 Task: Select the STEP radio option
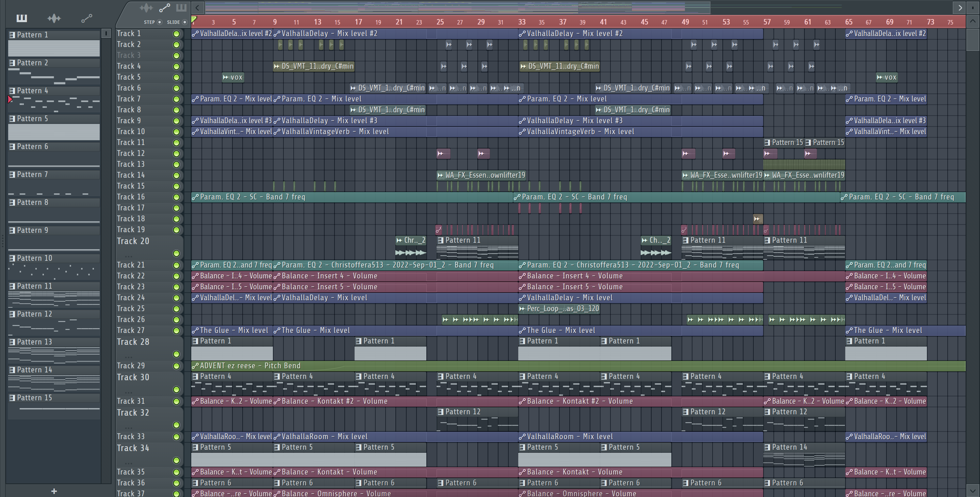coord(160,22)
